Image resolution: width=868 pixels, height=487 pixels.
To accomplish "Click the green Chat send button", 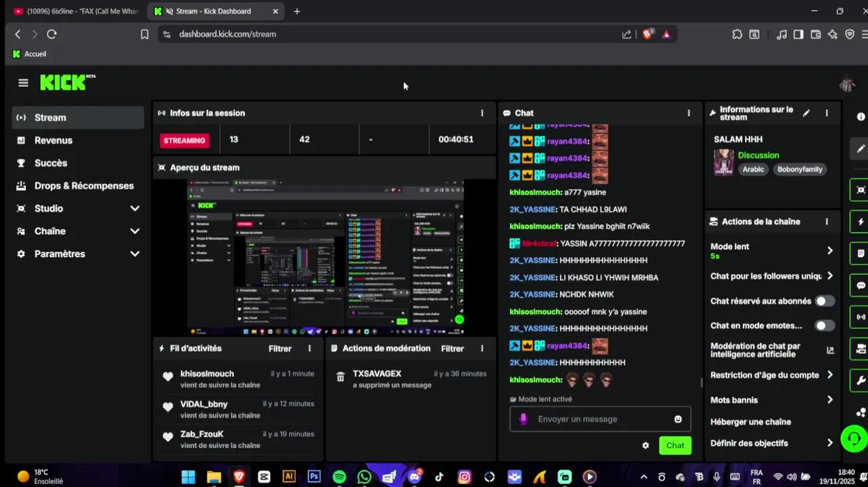I will pyautogui.click(x=675, y=445).
